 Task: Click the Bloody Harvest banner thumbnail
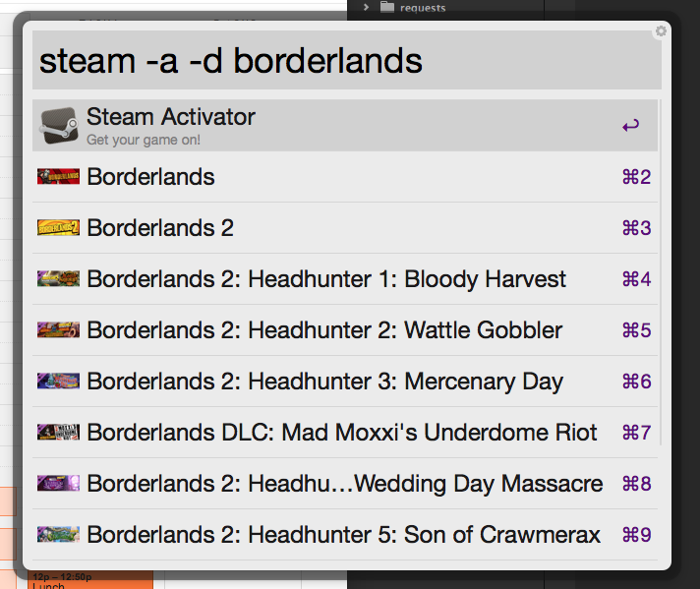(x=59, y=279)
